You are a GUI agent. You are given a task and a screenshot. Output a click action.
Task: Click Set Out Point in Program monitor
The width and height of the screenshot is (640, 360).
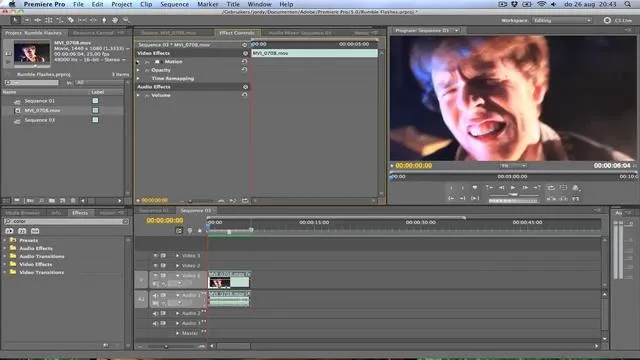(462, 188)
